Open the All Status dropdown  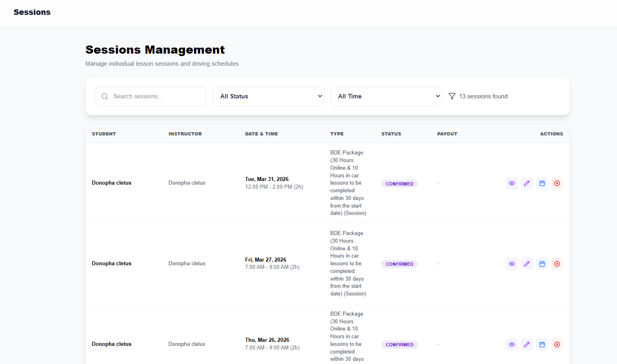pyautogui.click(x=268, y=96)
